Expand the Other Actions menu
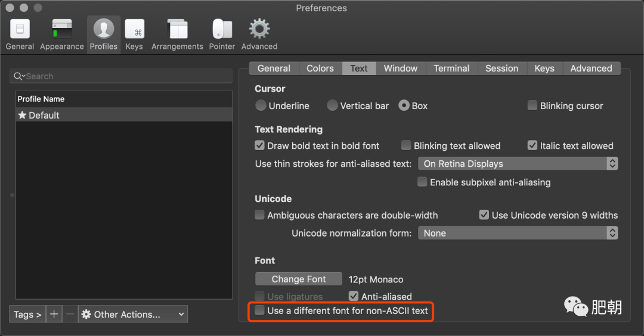The height and width of the screenshot is (336, 644). pos(132,315)
